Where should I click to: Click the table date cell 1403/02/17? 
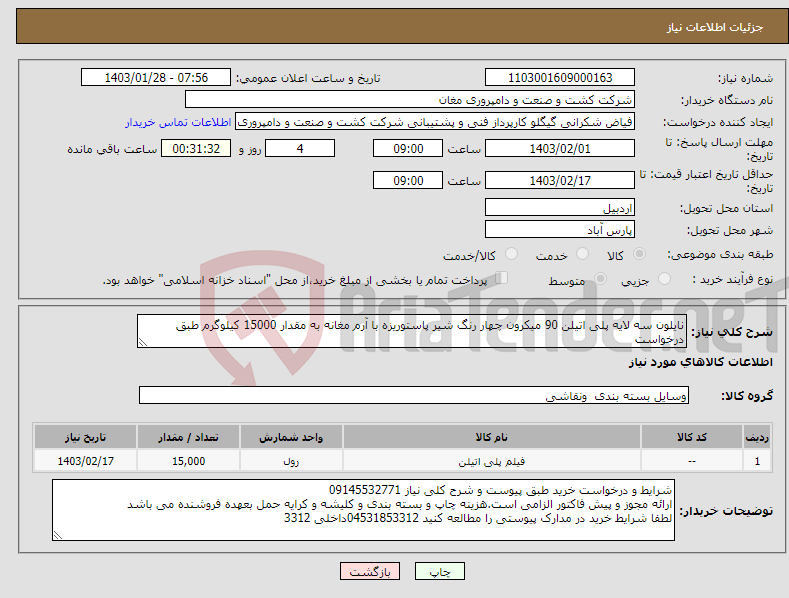tap(86, 461)
